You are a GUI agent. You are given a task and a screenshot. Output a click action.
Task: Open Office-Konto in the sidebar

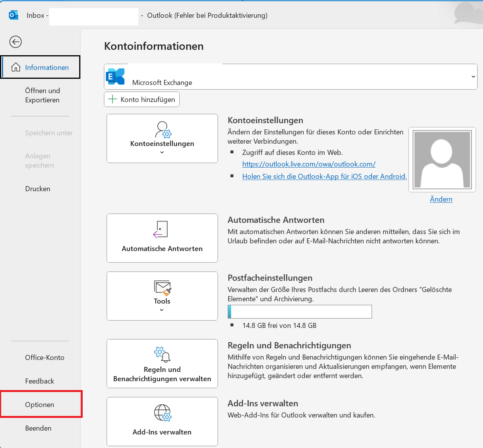point(44,358)
